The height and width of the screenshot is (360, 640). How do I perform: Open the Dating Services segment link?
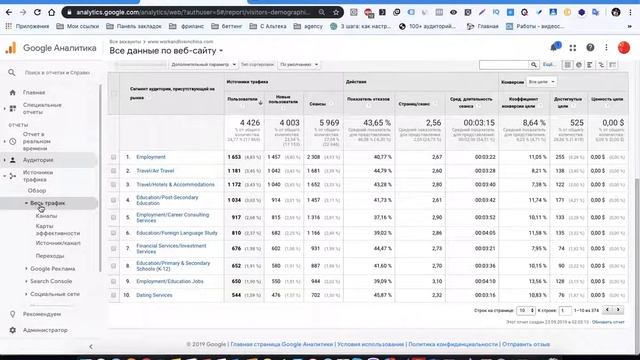click(154, 295)
